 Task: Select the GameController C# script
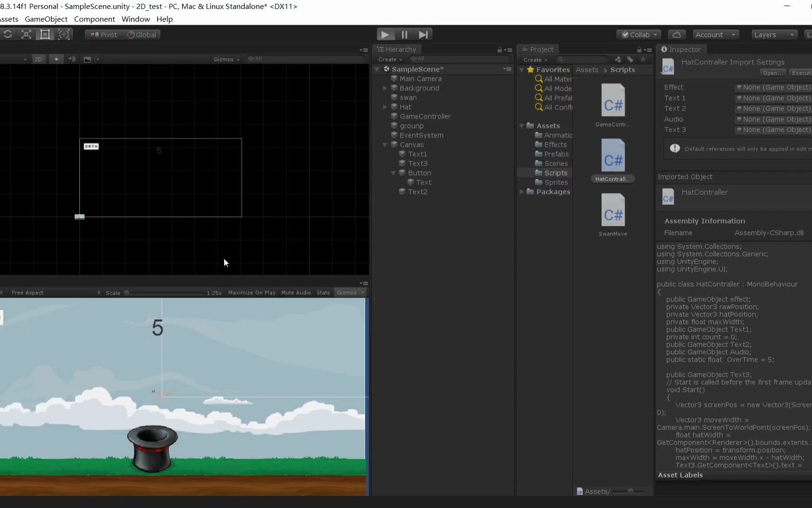(613, 100)
